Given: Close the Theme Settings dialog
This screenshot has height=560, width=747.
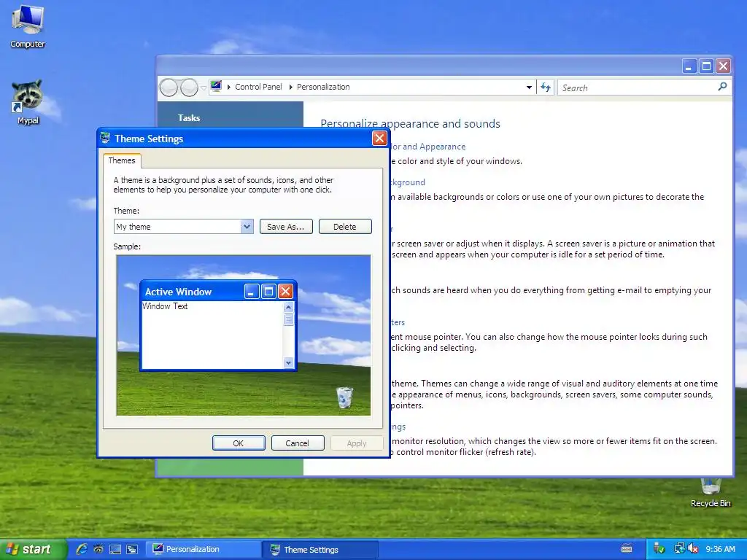Looking at the screenshot, I should pos(379,139).
